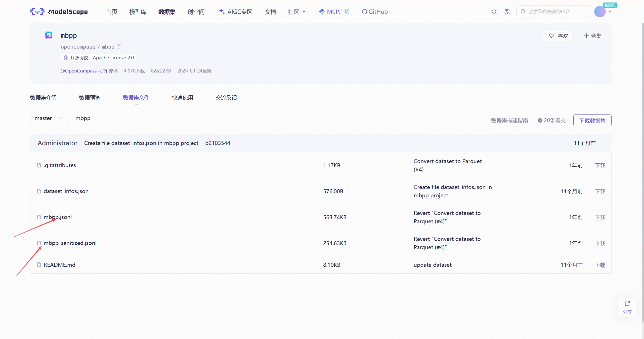Switch to the 快速使用 tab
Viewport: 644px width, 339px height.
183,98
